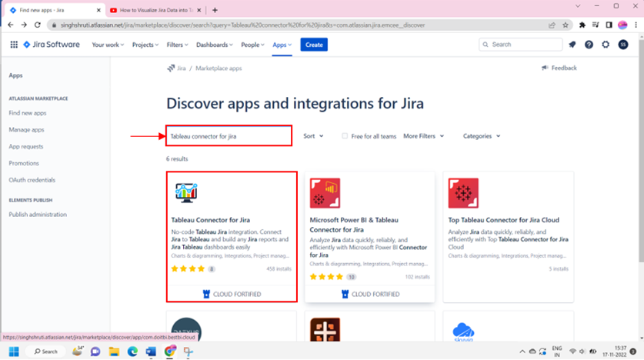This screenshot has width=644, height=360.
Task: Select OAuth credentials in sidebar
Action: click(x=32, y=180)
